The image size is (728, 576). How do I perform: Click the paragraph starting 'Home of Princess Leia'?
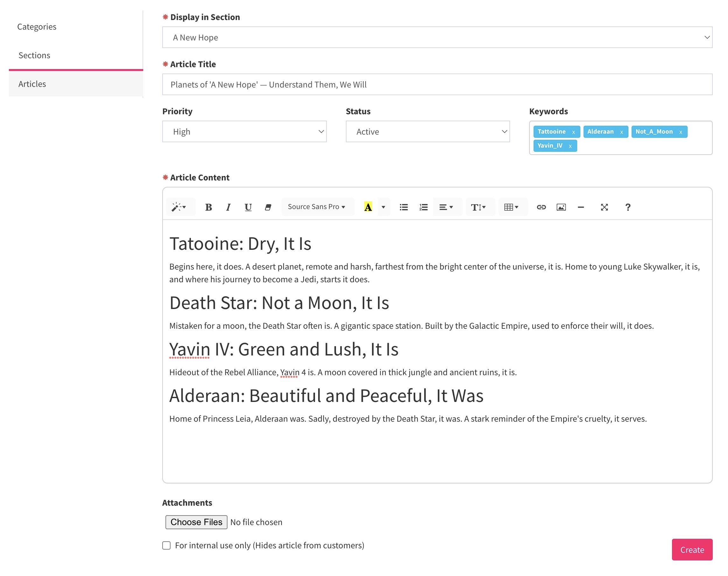coord(408,419)
